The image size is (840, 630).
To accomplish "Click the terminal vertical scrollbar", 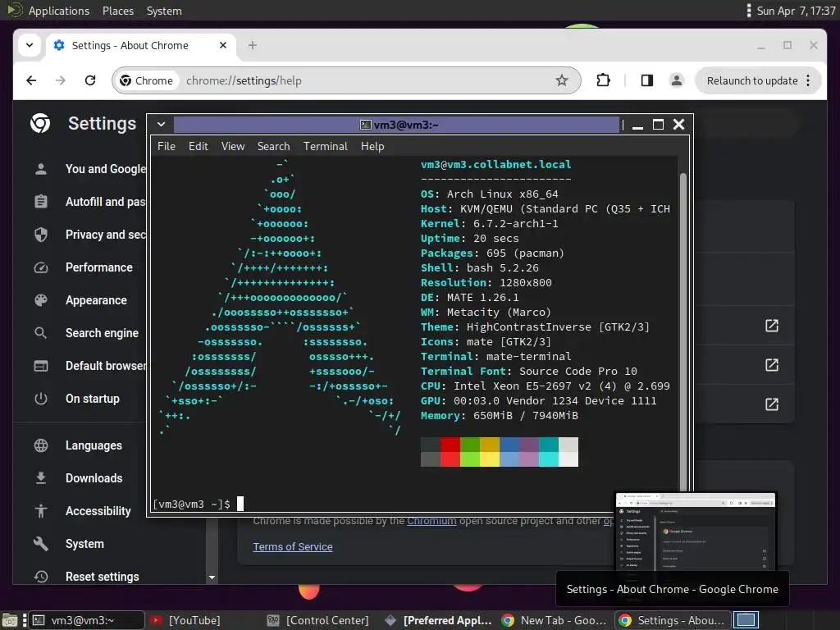I will point(683,332).
